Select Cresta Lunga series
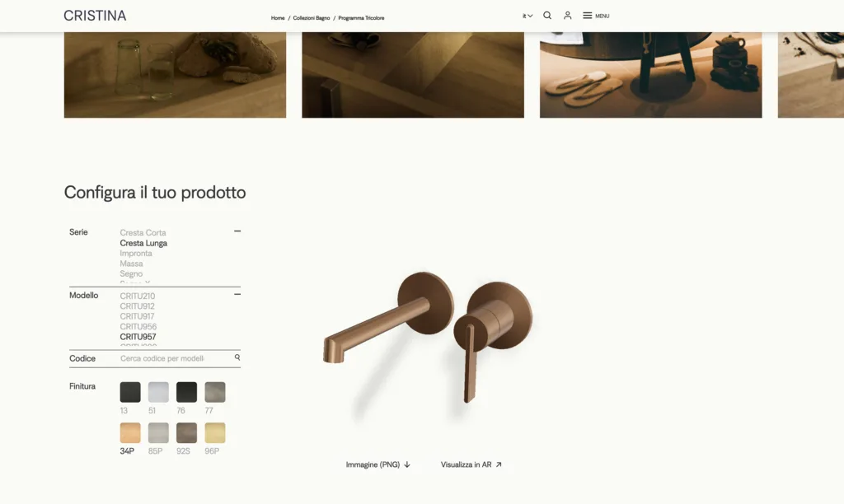The width and height of the screenshot is (844, 504). [143, 243]
